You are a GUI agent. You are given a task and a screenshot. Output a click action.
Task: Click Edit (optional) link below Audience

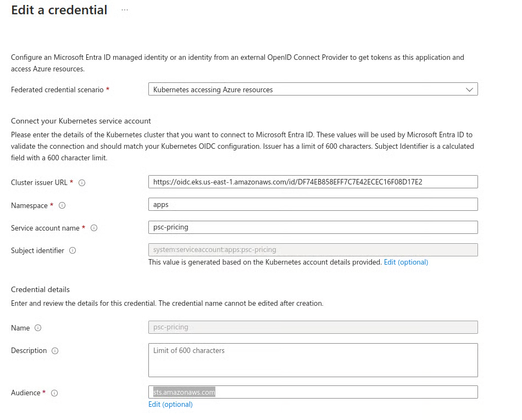coord(170,405)
